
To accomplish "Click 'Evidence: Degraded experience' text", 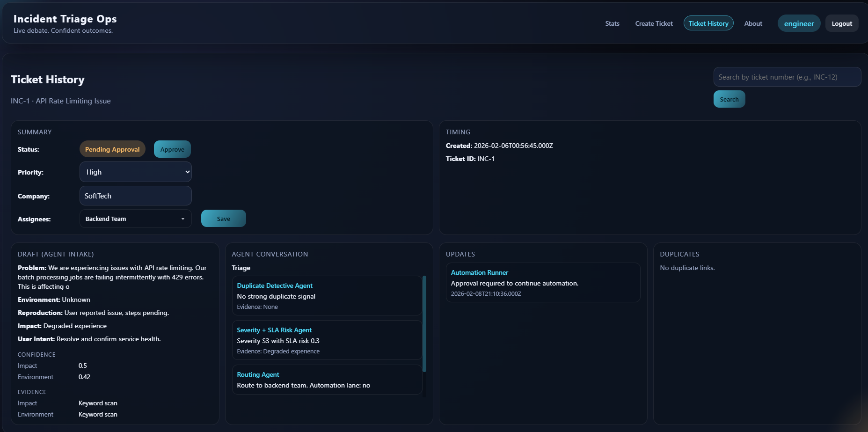I will click(x=278, y=351).
